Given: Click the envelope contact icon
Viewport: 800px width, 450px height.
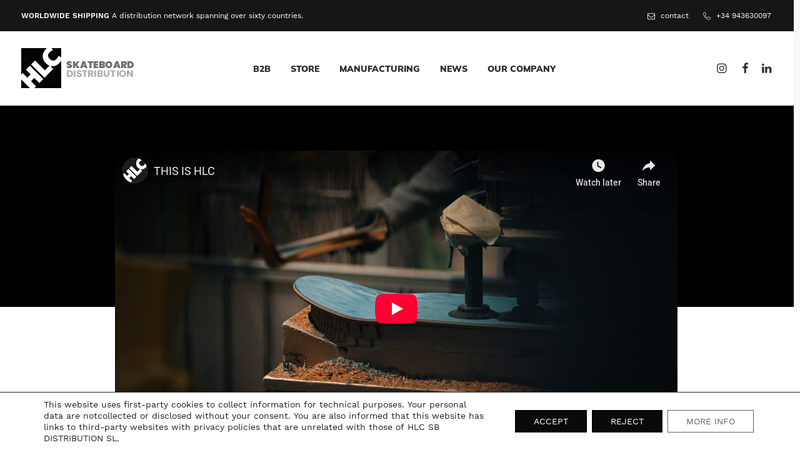Looking at the screenshot, I should tap(651, 16).
